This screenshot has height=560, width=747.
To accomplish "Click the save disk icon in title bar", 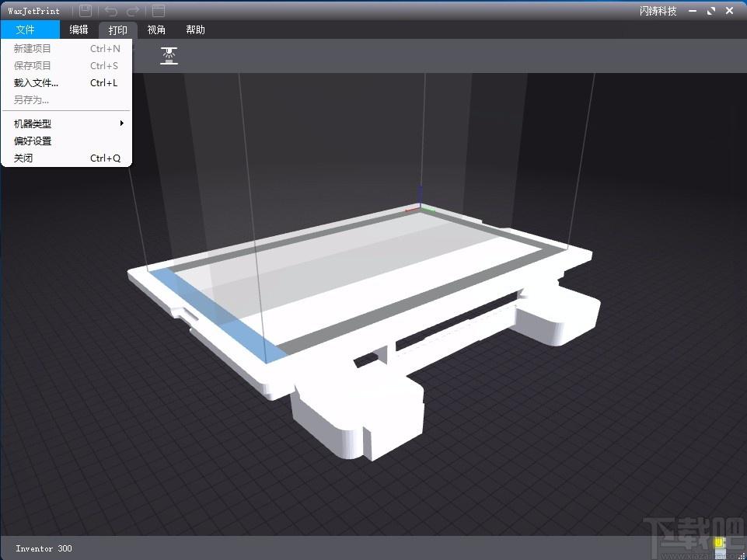I will point(86,10).
